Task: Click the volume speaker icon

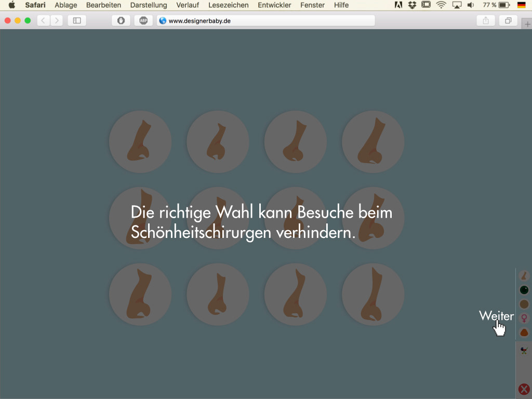Action: pos(471,5)
